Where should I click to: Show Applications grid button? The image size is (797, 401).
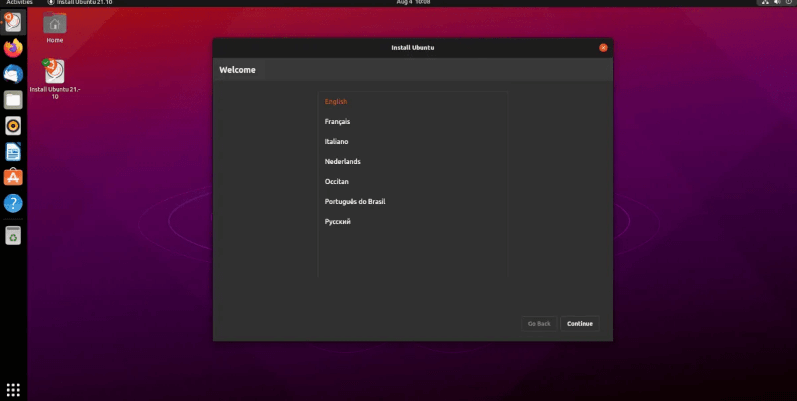coord(13,390)
